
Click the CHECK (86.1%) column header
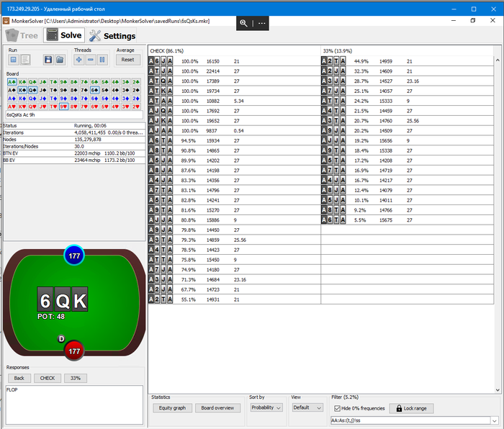point(234,51)
